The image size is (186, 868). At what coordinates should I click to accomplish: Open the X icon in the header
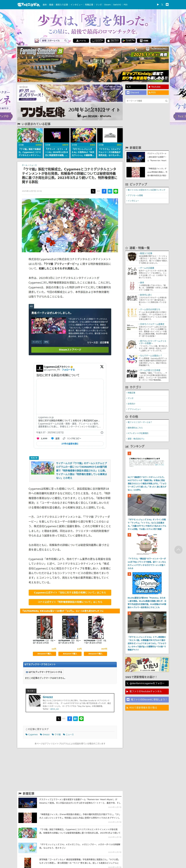pos(162,5)
